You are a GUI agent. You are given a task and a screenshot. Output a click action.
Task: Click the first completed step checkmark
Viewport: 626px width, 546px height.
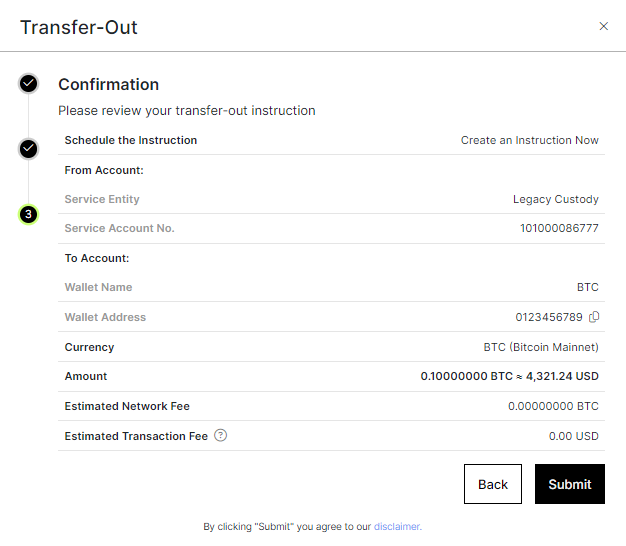28,83
